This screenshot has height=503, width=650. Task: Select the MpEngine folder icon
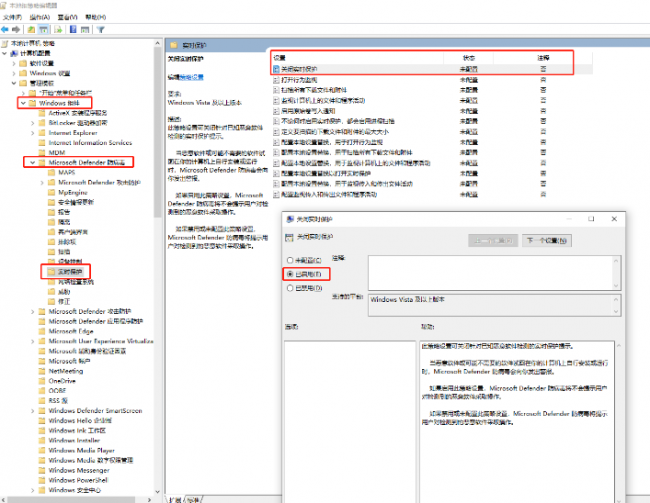coord(51,192)
